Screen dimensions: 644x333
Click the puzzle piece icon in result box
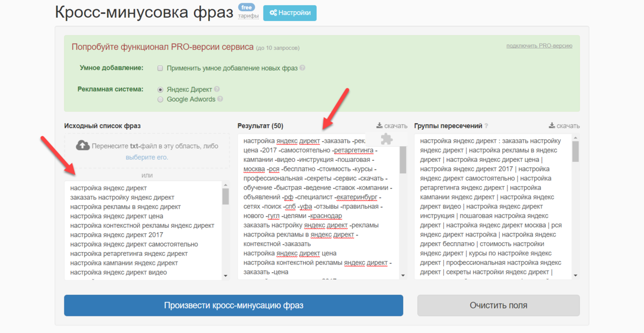coord(386,139)
